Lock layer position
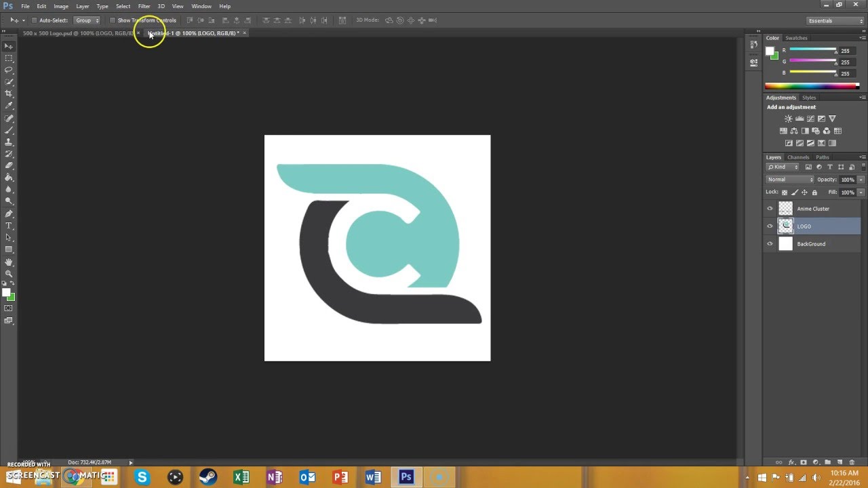 tap(804, 192)
